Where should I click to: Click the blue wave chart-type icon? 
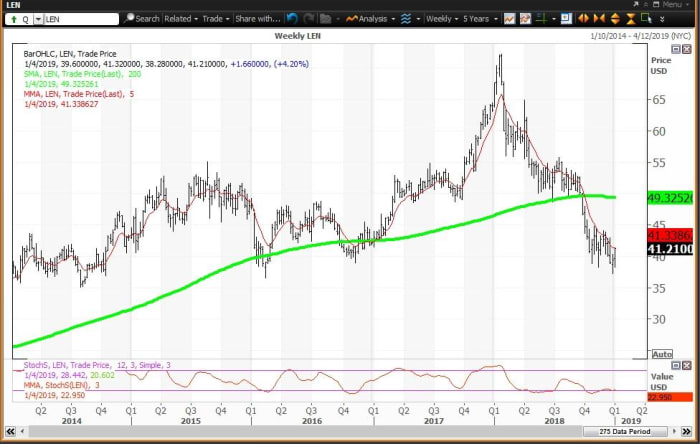[405, 18]
